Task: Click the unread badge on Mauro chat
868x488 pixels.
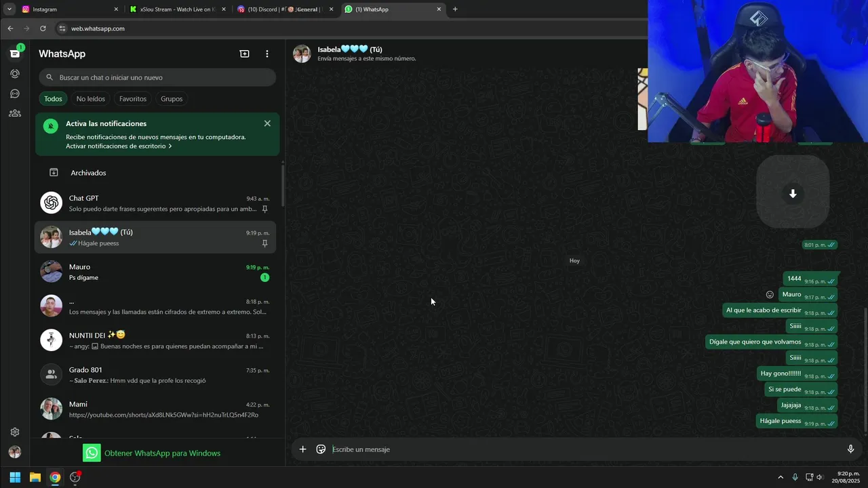Action: pos(264,278)
